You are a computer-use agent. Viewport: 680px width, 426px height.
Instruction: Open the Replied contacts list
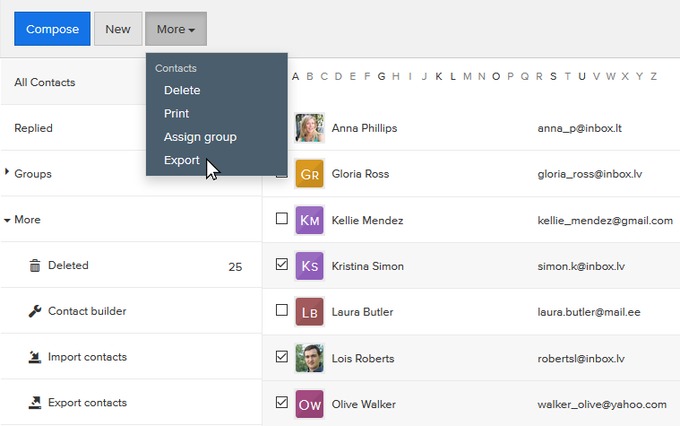(x=33, y=128)
